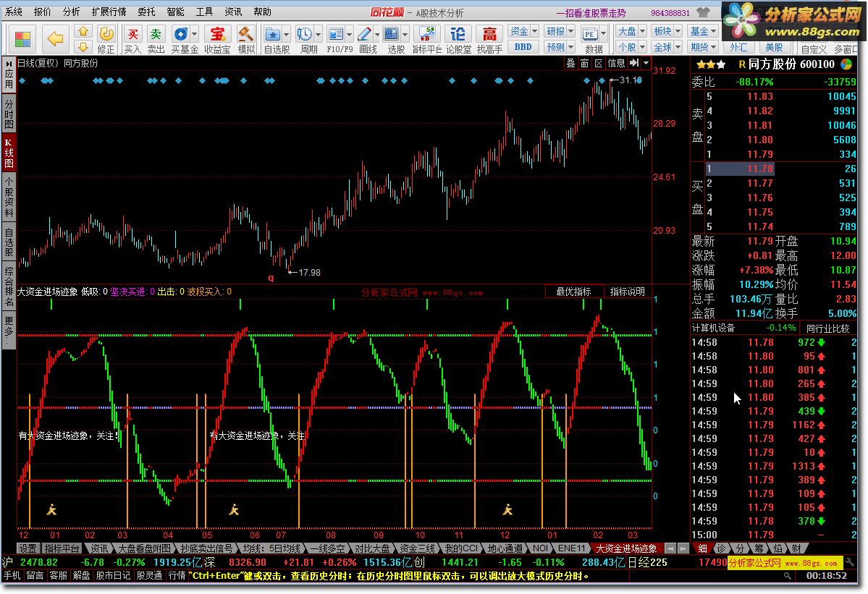This screenshot has height=594, width=868.
Task: Click the 买入 buy icon
Action: point(132,34)
